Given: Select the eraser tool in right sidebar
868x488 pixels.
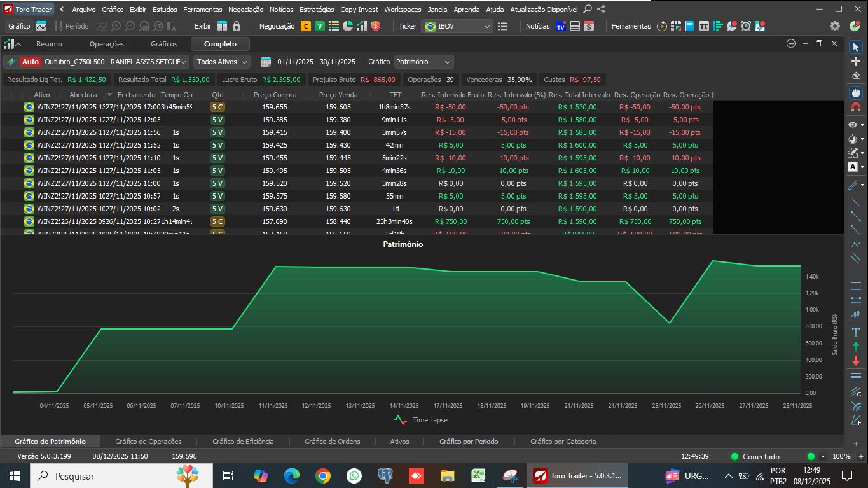Looking at the screenshot, I should (855, 75).
